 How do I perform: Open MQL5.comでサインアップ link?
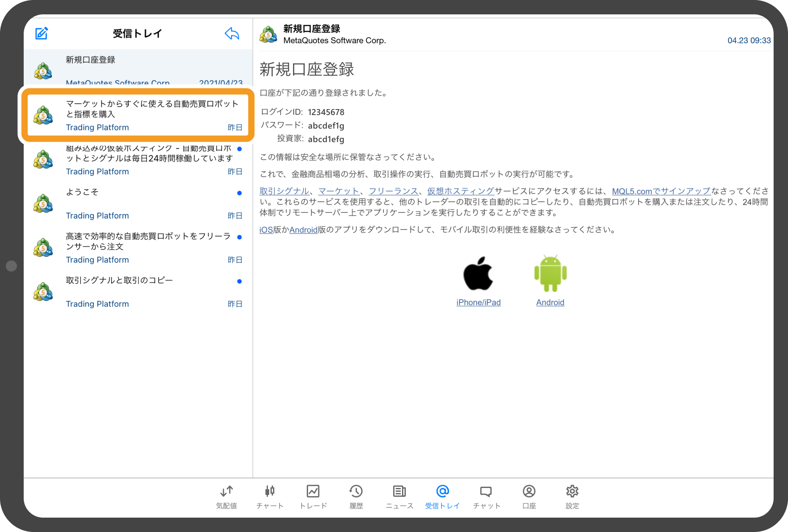click(x=661, y=191)
